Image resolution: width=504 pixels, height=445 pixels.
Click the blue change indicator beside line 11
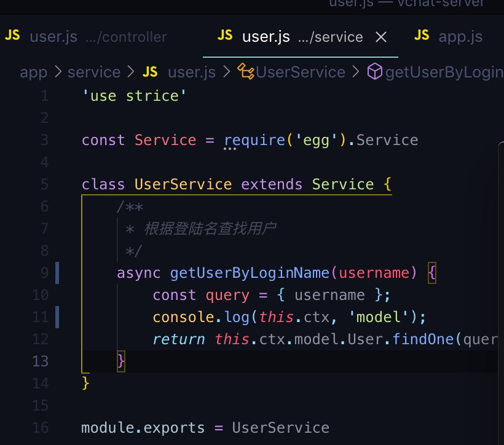point(57,317)
